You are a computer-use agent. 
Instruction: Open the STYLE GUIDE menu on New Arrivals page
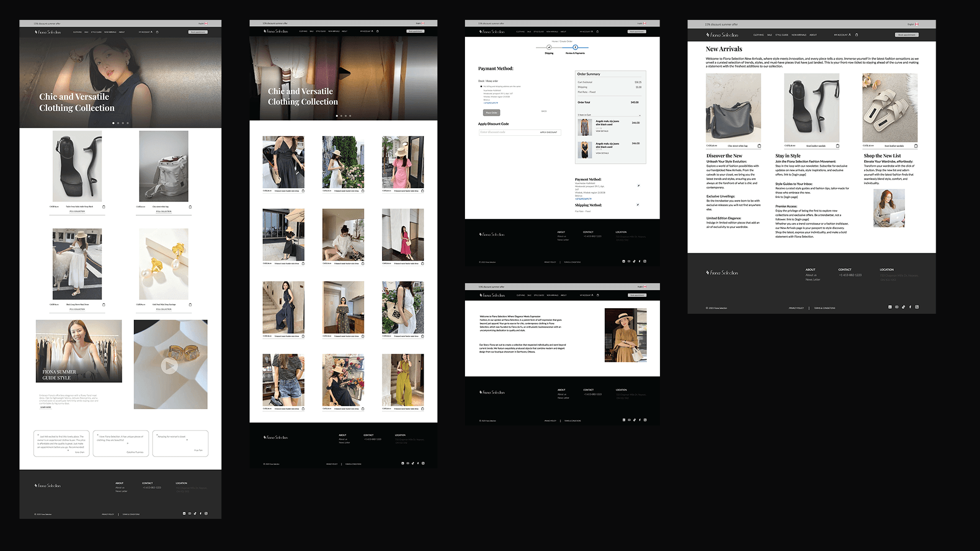click(781, 35)
